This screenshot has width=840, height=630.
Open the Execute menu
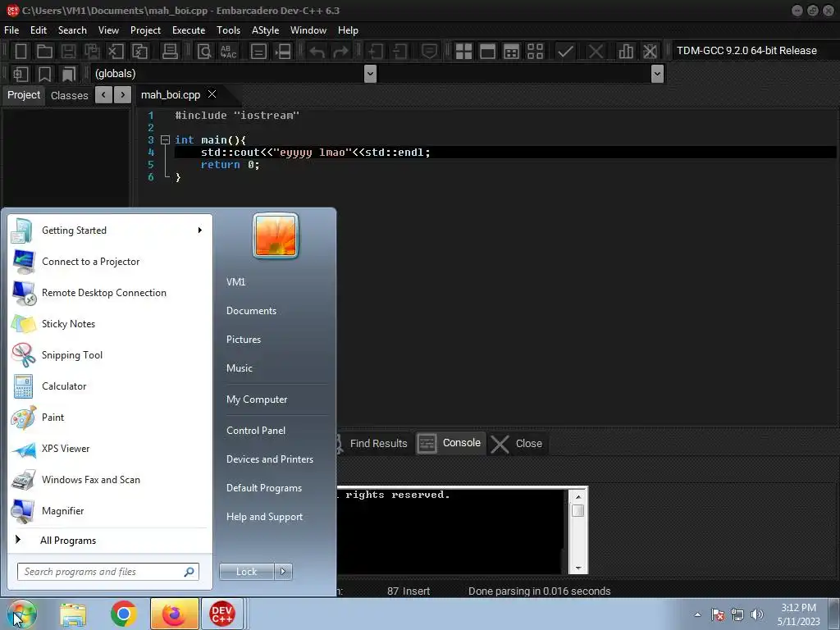189,30
